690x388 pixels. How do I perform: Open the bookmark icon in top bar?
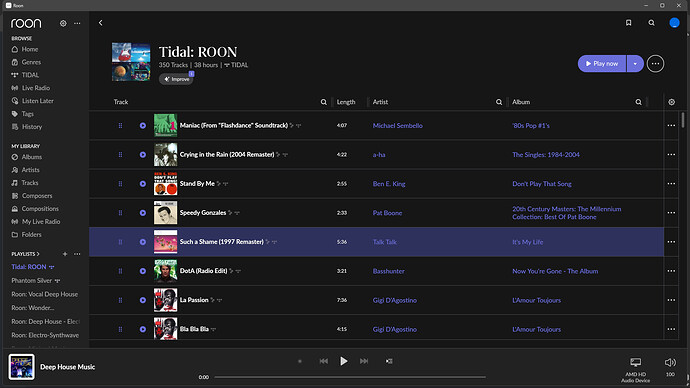point(628,23)
